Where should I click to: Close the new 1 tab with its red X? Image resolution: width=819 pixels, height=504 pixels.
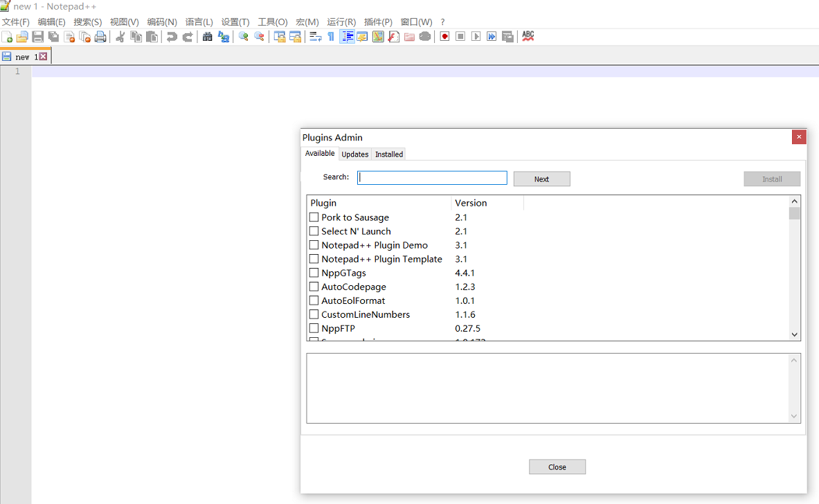[x=44, y=56]
